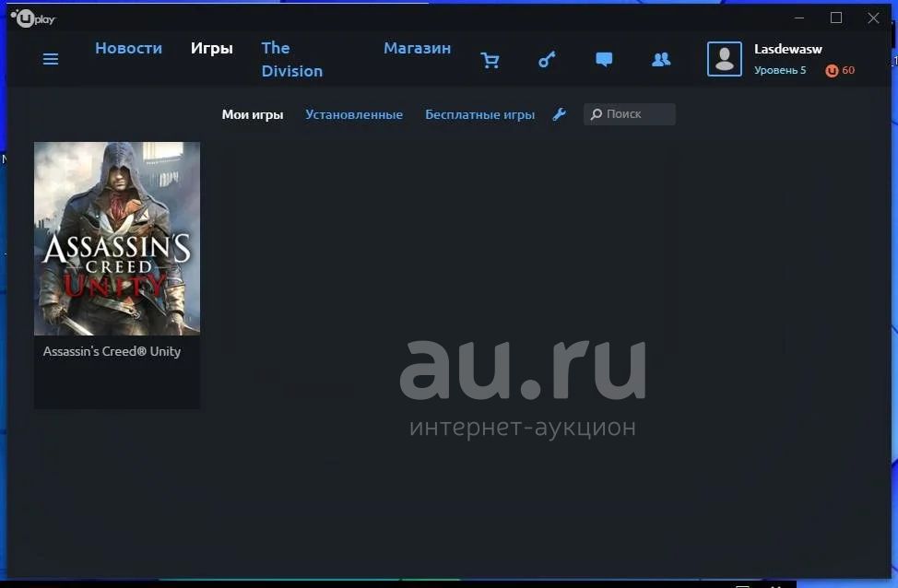Show Установленные games
Screen dimensions: 898x588
pyautogui.click(x=354, y=114)
